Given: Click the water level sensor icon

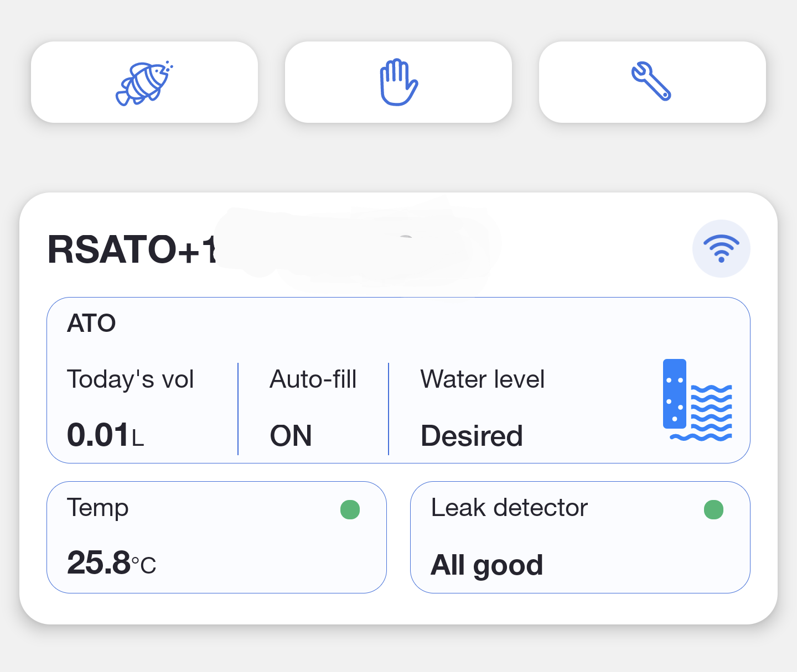Looking at the screenshot, I should pyautogui.click(x=697, y=400).
